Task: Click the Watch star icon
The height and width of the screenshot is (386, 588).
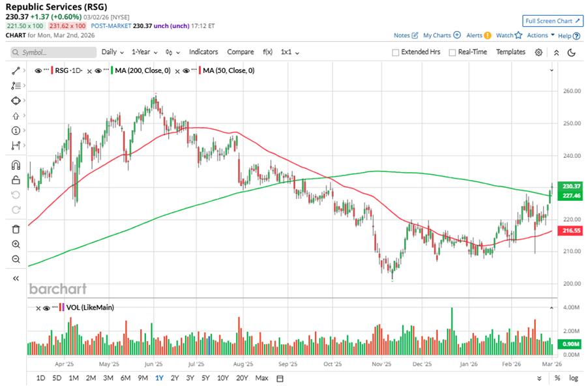Action: click(518, 35)
